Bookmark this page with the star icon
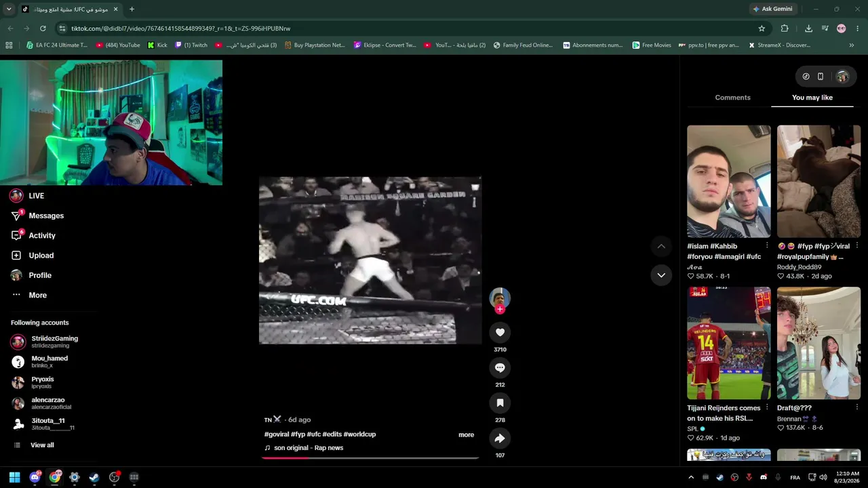868x488 pixels. coord(762,28)
